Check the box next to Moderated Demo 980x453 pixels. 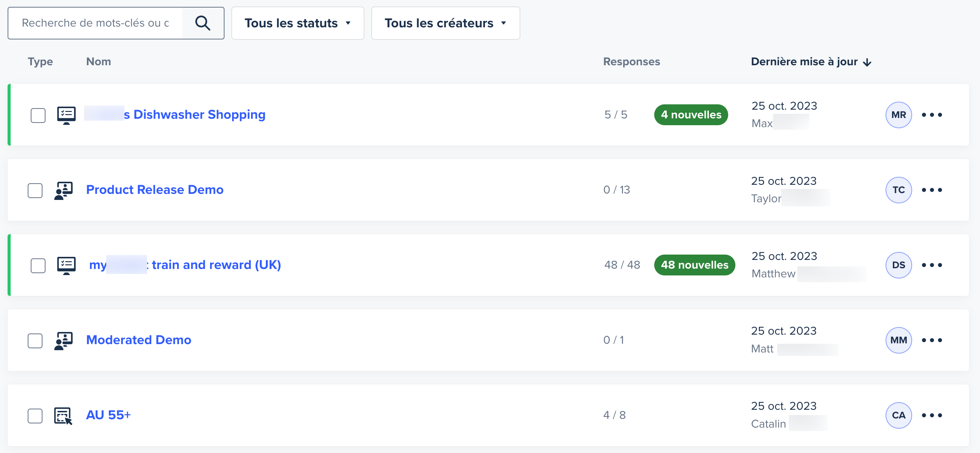(x=35, y=341)
